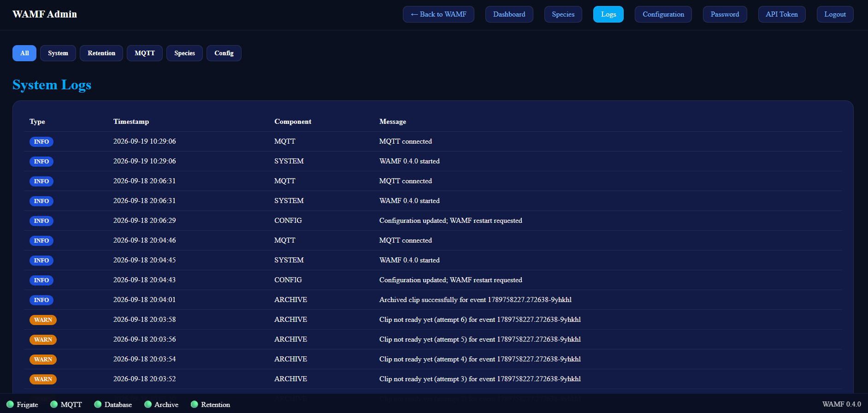The width and height of the screenshot is (868, 413).
Task: Click the Archive green status dot
Action: 148,404
